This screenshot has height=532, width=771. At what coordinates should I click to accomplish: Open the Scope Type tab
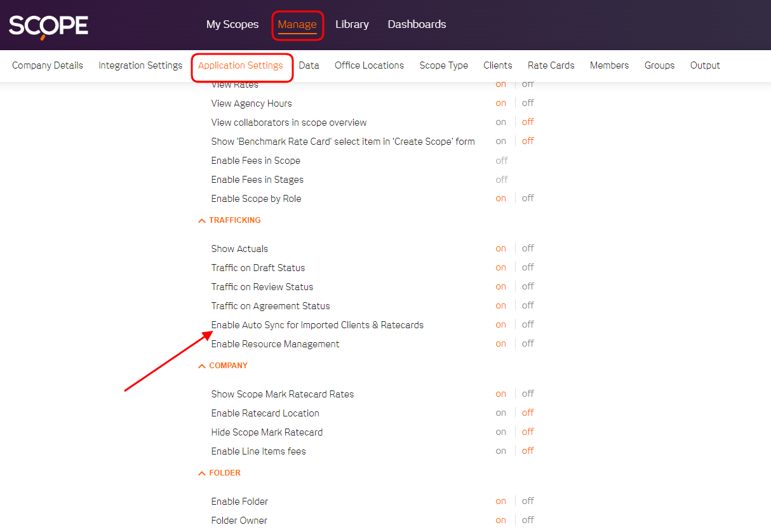point(444,65)
